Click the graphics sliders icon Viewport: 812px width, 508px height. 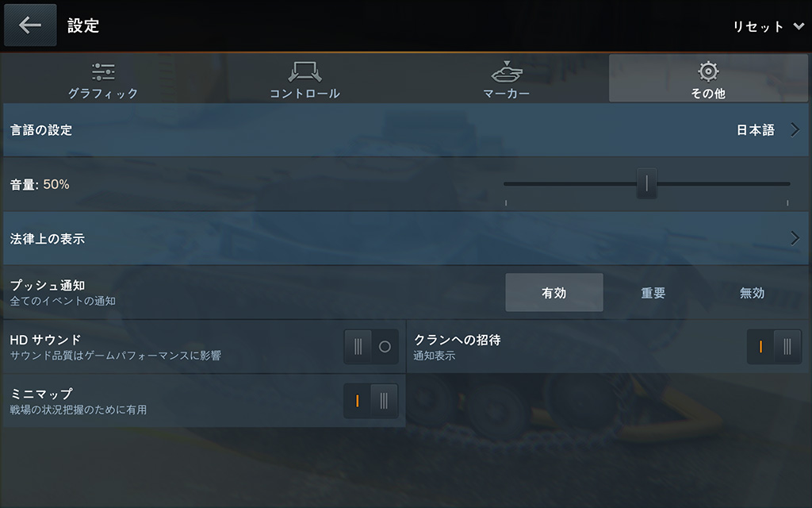point(103,72)
